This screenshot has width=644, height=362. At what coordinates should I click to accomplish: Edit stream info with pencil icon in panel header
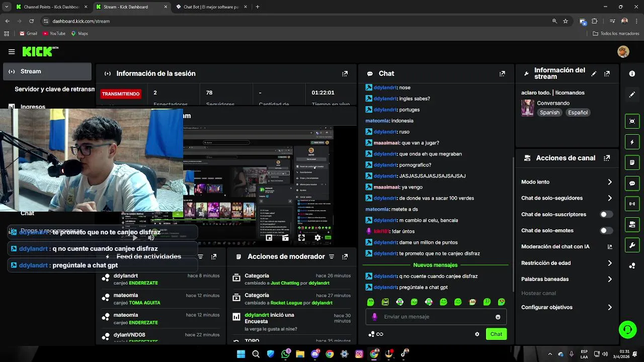coord(594,73)
